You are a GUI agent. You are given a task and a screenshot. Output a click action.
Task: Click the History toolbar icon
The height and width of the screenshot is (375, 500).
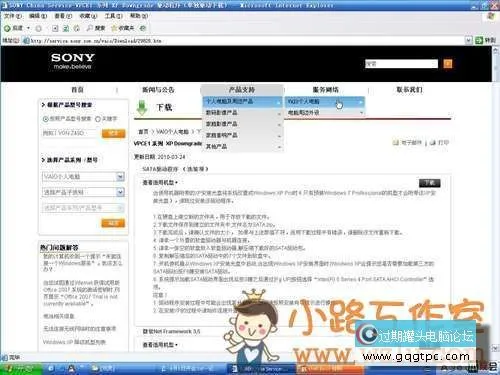coord(143,29)
